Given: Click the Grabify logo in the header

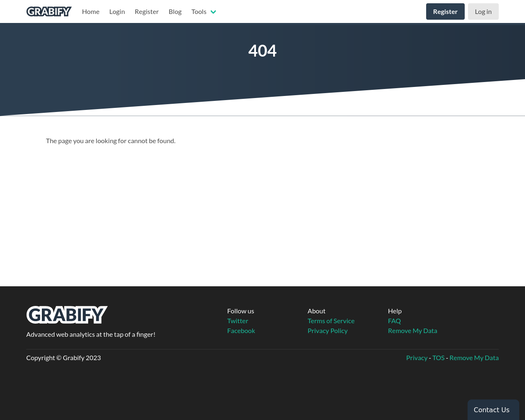Looking at the screenshot, I should (49, 11).
